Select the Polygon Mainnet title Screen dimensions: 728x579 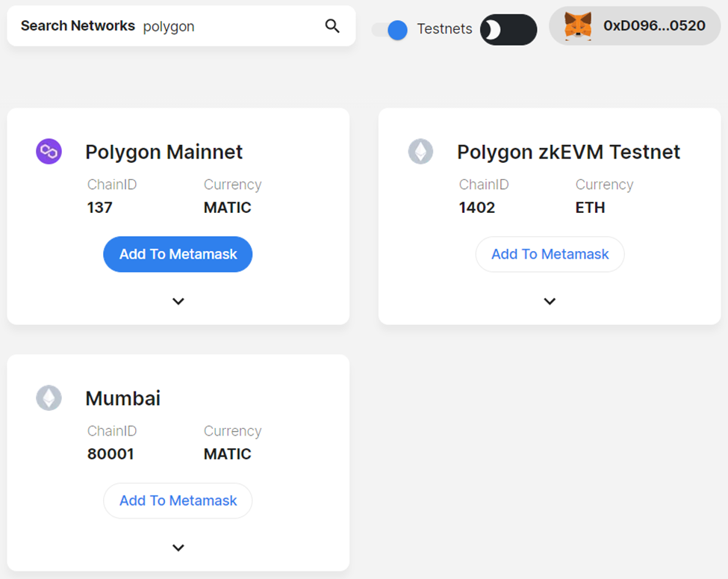click(x=164, y=152)
